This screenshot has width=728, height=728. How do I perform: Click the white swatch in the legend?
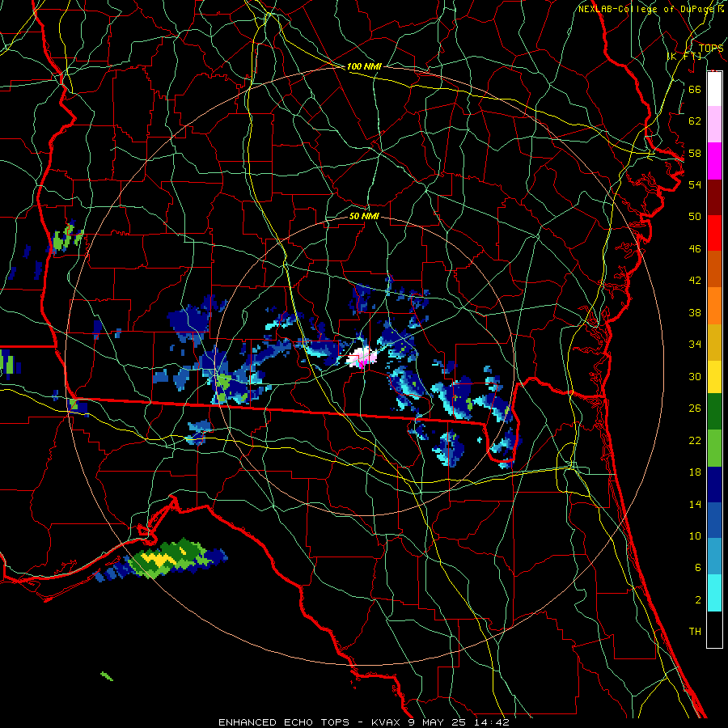[714, 89]
